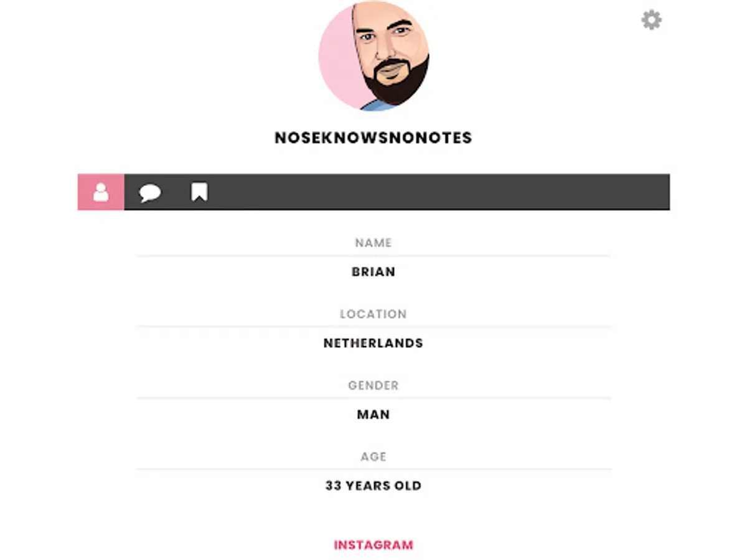Open the bookmarks ribbon icon tab

[x=199, y=192]
